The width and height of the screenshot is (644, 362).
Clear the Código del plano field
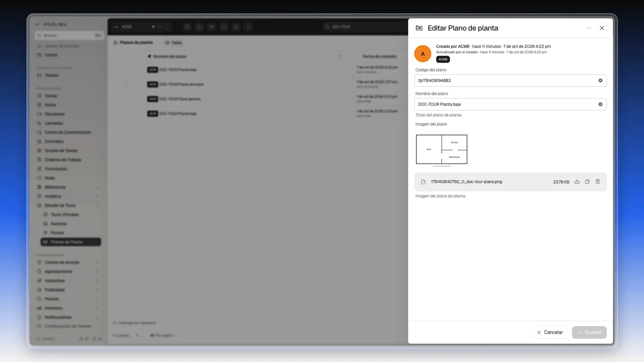tap(600, 80)
